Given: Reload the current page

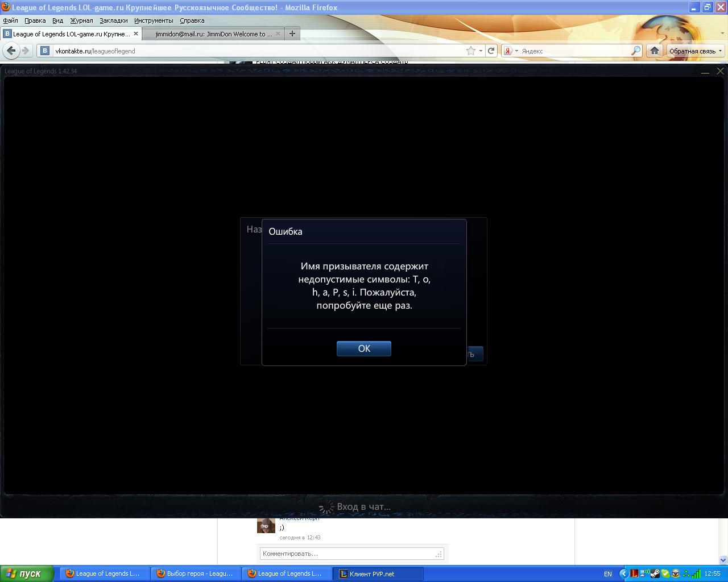Looking at the screenshot, I should point(491,51).
